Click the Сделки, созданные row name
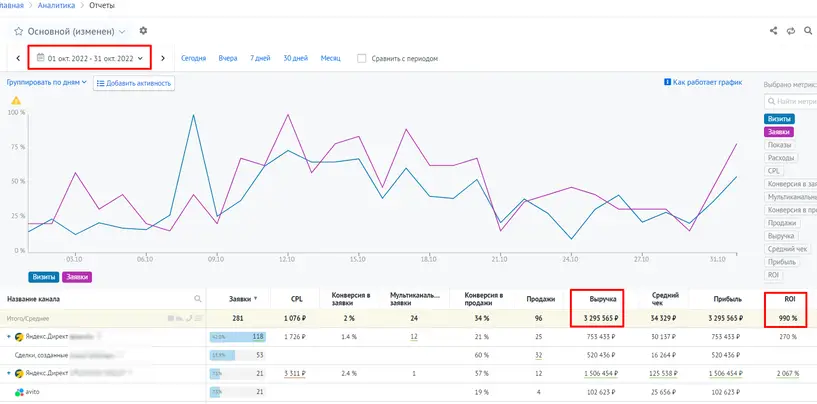 41,355
